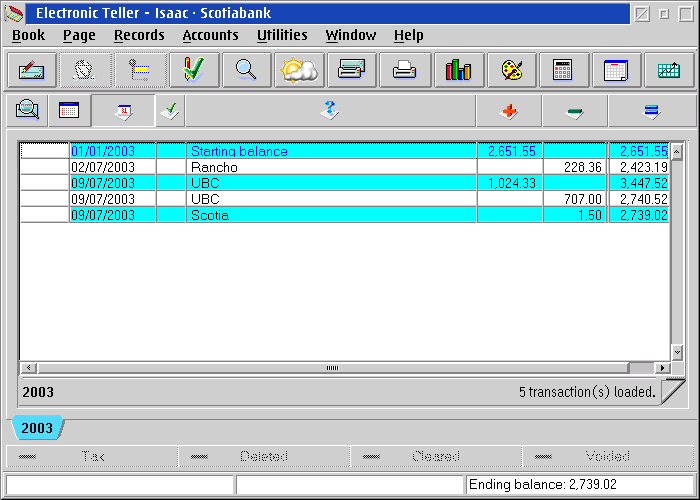Click the red plus deposits column header
The width and height of the screenshot is (700, 500).
pyautogui.click(x=509, y=111)
